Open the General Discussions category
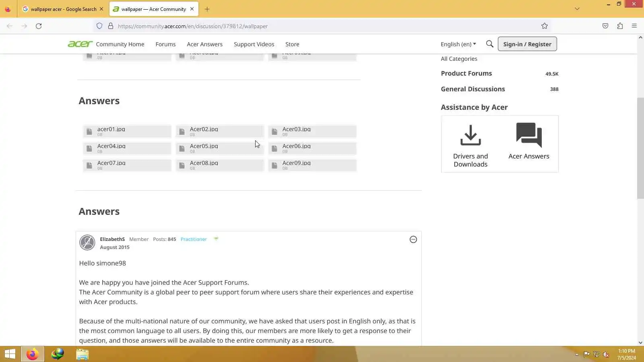Screen dimensions: 644x362 tap(473, 89)
